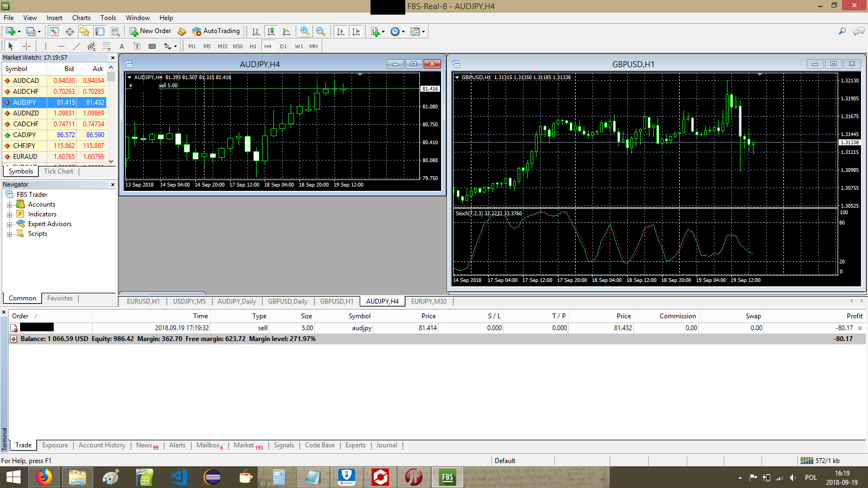Open the indicators list icon
This screenshot has width=868, height=488.
point(375,31)
